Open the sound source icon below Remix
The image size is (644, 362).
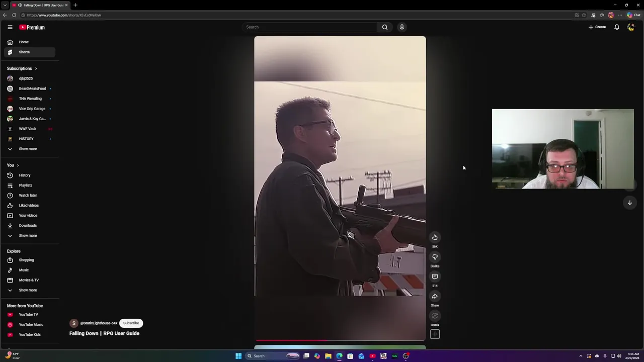pos(435,334)
